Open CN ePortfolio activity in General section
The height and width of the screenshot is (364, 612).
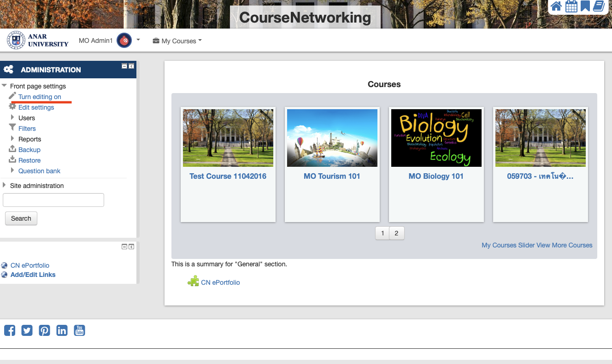(x=220, y=282)
